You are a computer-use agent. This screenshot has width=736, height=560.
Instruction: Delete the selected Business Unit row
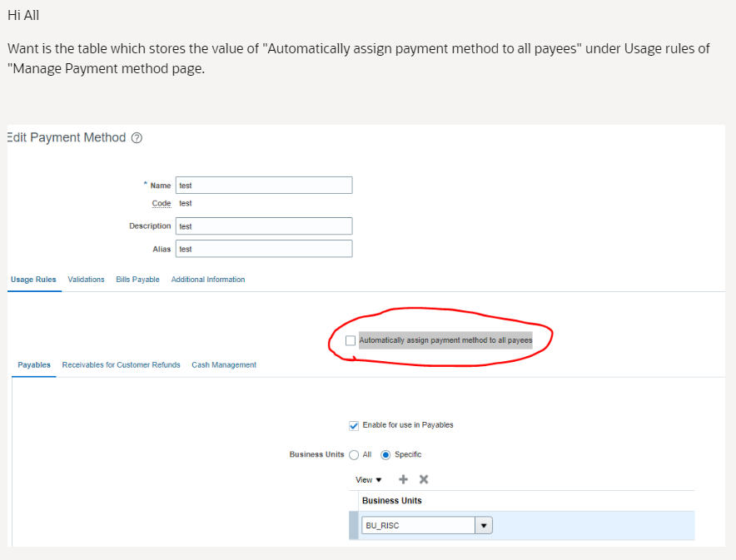[423, 479]
